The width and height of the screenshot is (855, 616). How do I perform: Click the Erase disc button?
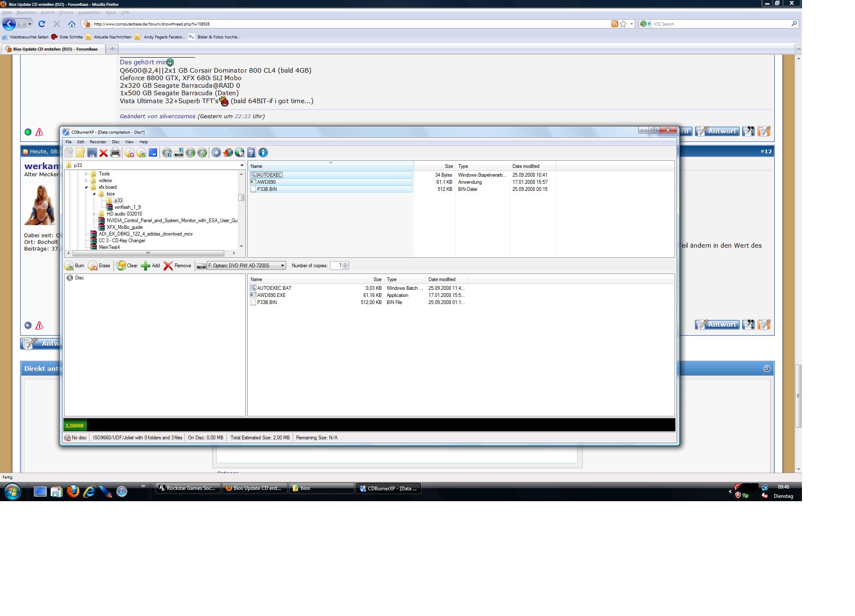[x=99, y=266]
